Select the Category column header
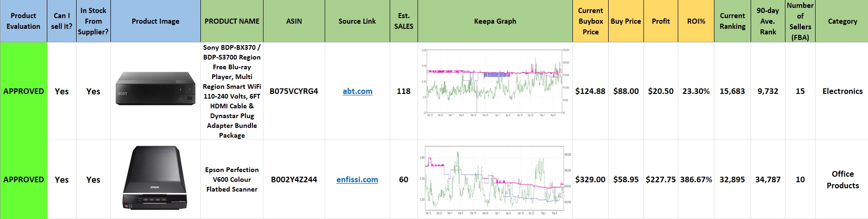Screen dimensions: 868x219 (x=842, y=21)
